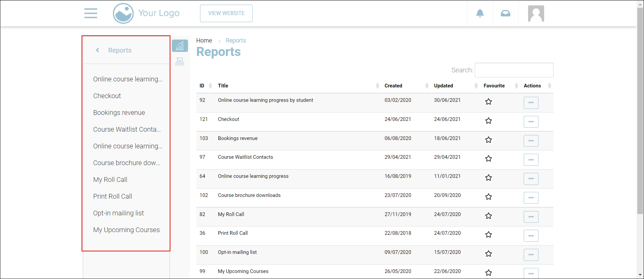Open Opt-in mailing list from sidebar
Image resolution: width=644 pixels, height=279 pixels.
(x=118, y=213)
